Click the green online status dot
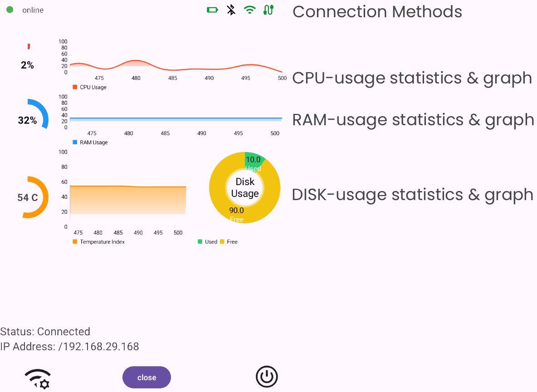The height and width of the screenshot is (392, 537). click(x=10, y=10)
